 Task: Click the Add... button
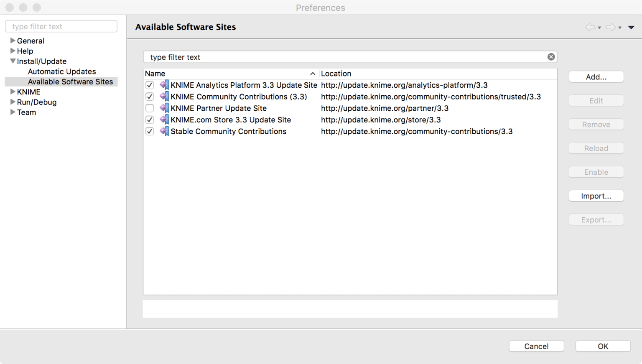596,77
